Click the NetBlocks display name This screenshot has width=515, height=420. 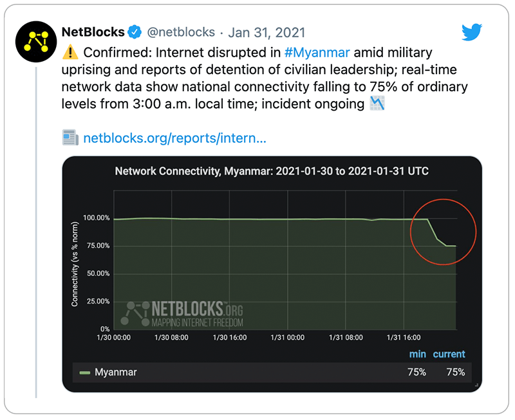(x=93, y=32)
